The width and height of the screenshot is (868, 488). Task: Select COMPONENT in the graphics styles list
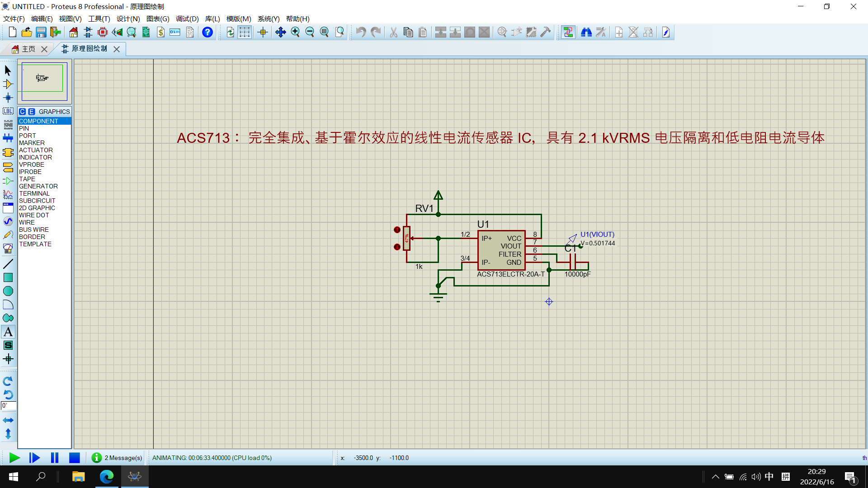click(44, 121)
